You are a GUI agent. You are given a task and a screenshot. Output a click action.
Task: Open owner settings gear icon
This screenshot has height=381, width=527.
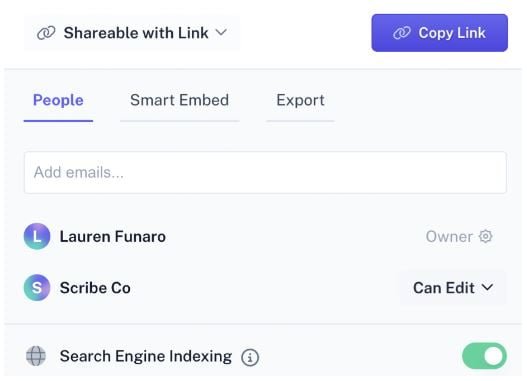(486, 237)
